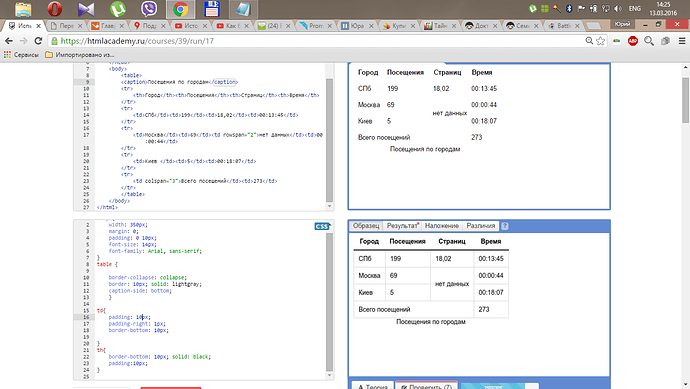Image resolution: width=690 pixels, height=389 pixels.
Task: Bookmark the page with the star icon
Action: pyautogui.click(x=600, y=41)
